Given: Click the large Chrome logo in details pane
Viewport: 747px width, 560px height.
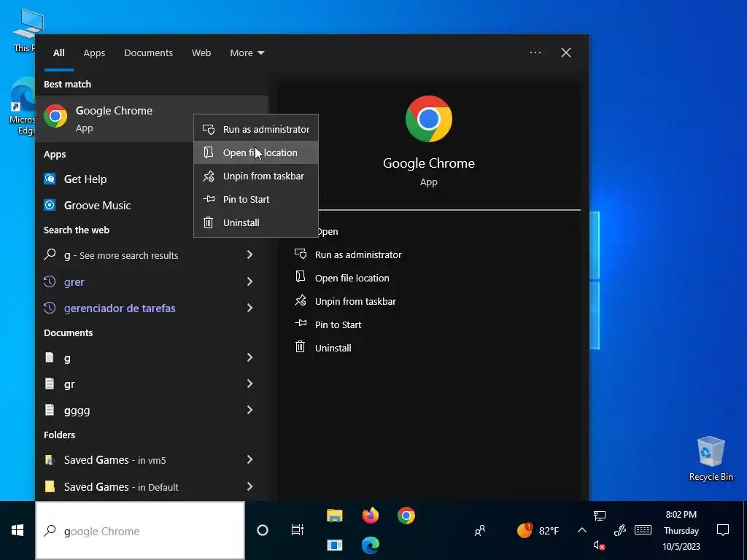Looking at the screenshot, I should point(429,119).
